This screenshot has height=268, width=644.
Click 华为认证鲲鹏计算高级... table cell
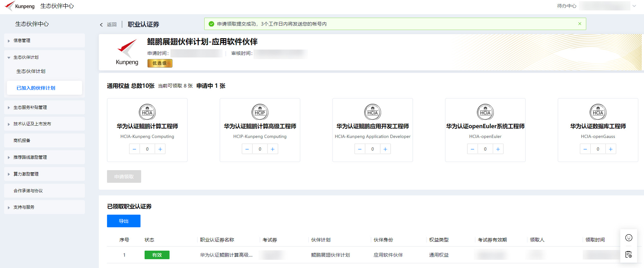(x=226, y=255)
